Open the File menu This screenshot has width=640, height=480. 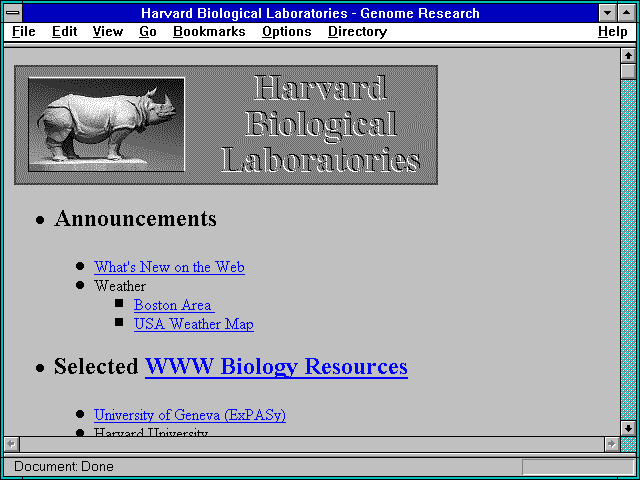[x=24, y=32]
